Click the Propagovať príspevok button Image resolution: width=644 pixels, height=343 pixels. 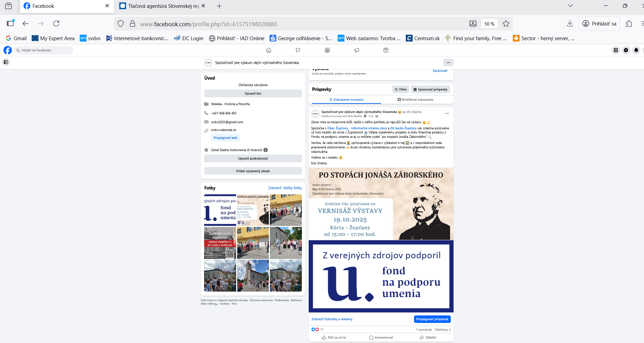tap(432, 319)
